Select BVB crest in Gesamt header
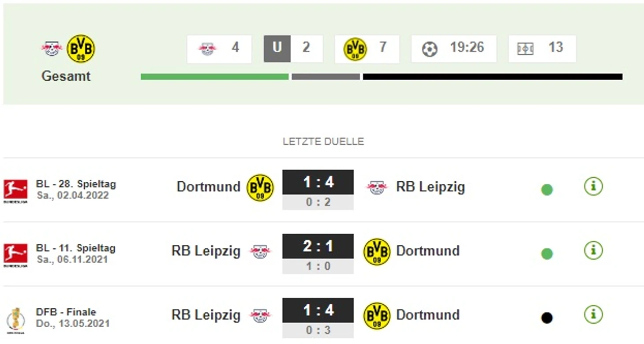The image size is (644, 344). [81, 49]
